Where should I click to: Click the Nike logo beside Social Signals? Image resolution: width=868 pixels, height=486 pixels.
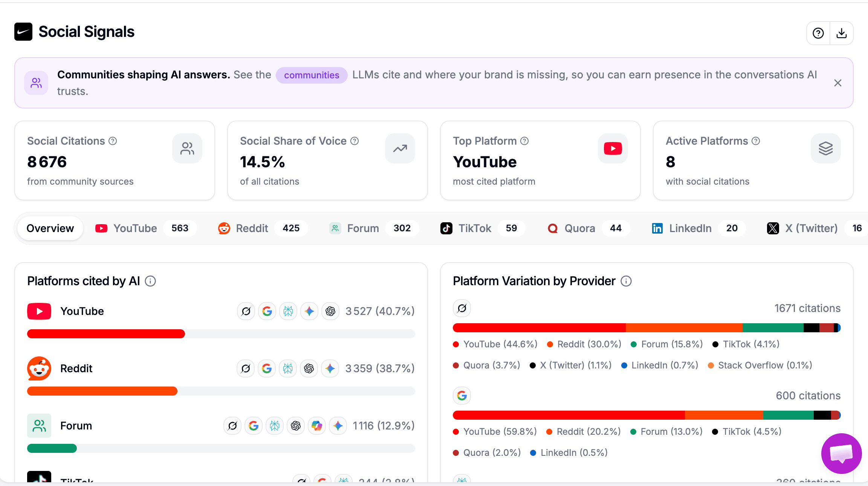coord(23,32)
